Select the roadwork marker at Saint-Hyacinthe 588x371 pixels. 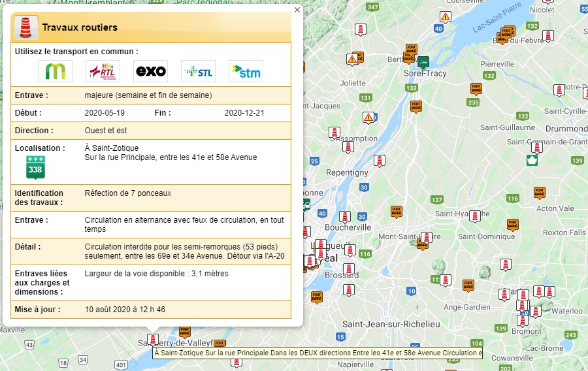coord(475,216)
